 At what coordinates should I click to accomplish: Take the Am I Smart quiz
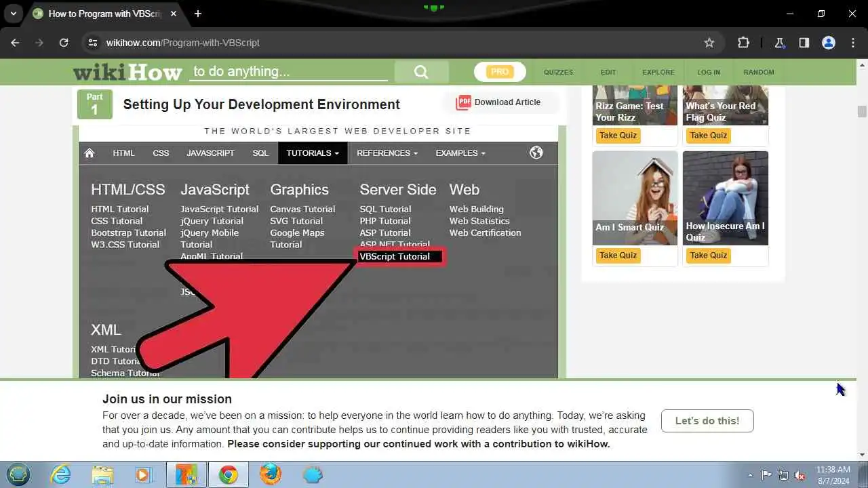(x=618, y=256)
